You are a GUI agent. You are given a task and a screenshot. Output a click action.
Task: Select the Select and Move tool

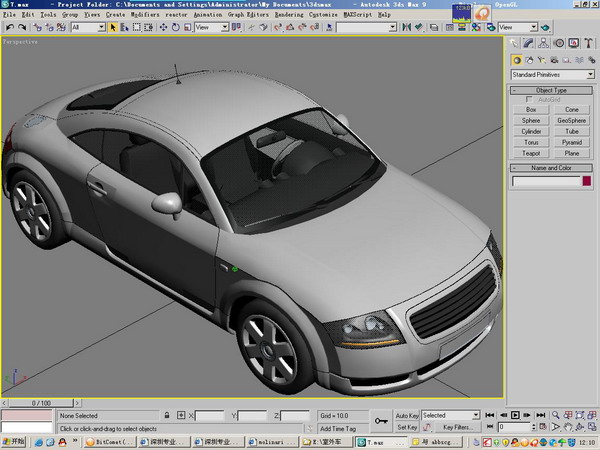(x=163, y=27)
